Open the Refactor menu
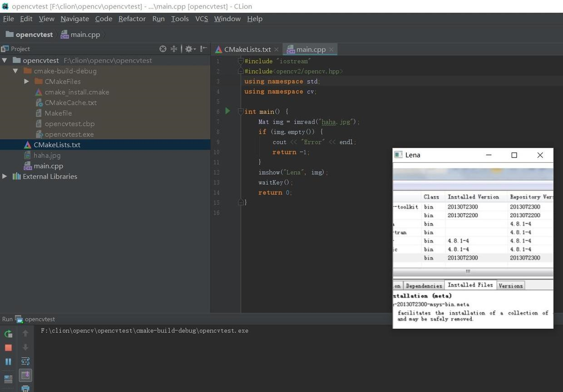 [132, 19]
